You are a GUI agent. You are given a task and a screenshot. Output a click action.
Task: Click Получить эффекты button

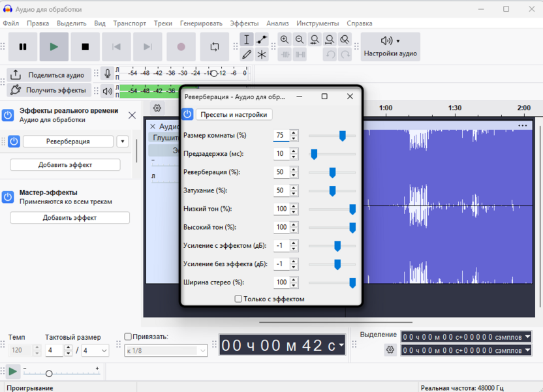pos(49,90)
